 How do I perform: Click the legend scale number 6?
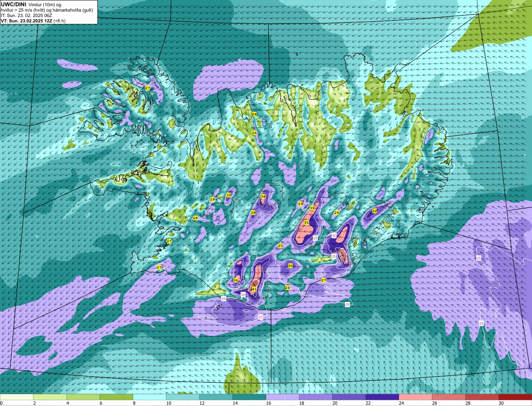coord(101,403)
